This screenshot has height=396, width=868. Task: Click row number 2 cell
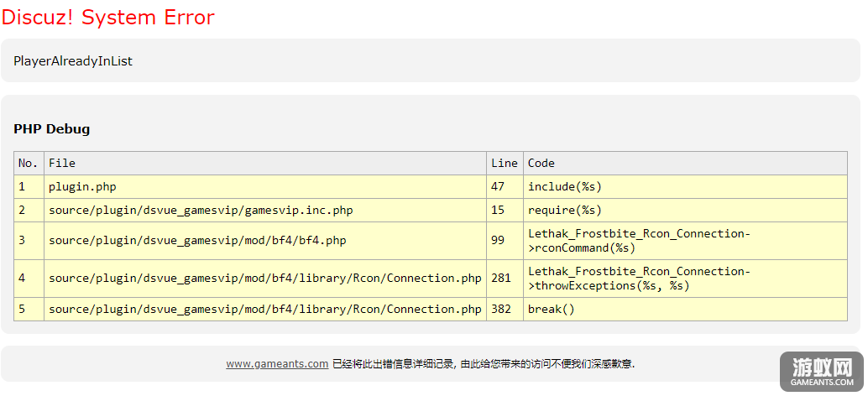pyautogui.click(x=29, y=211)
